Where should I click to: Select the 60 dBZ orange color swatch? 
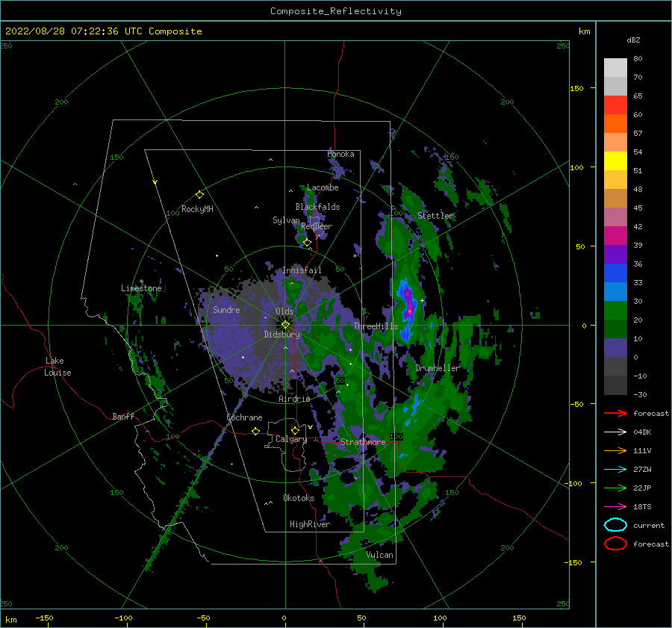[615, 123]
